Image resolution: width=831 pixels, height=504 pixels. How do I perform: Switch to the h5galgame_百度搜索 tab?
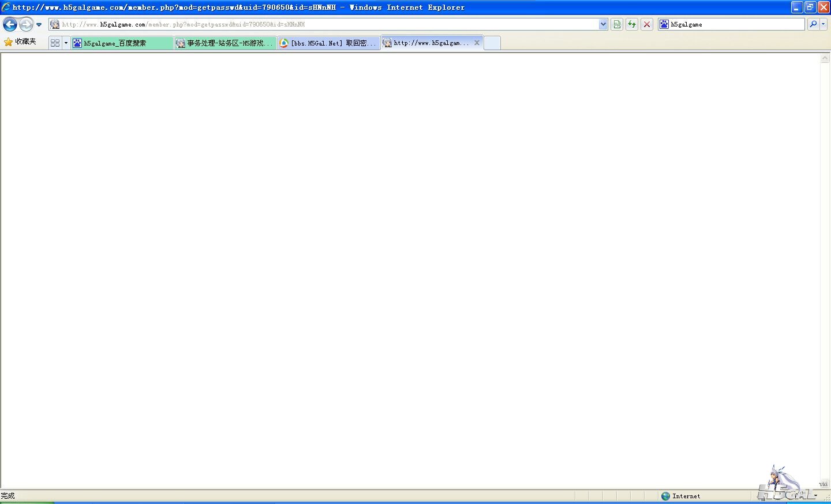(x=122, y=43)
